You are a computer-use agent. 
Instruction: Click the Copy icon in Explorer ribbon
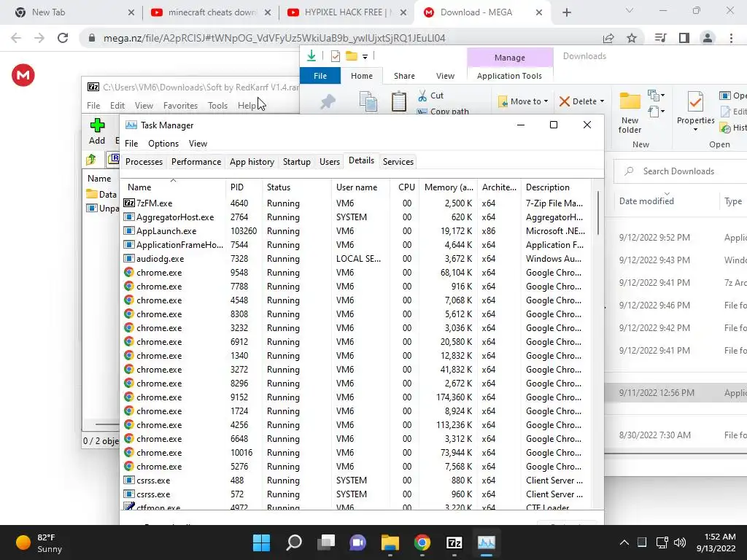pyautogui.click(x=368, y=101)
